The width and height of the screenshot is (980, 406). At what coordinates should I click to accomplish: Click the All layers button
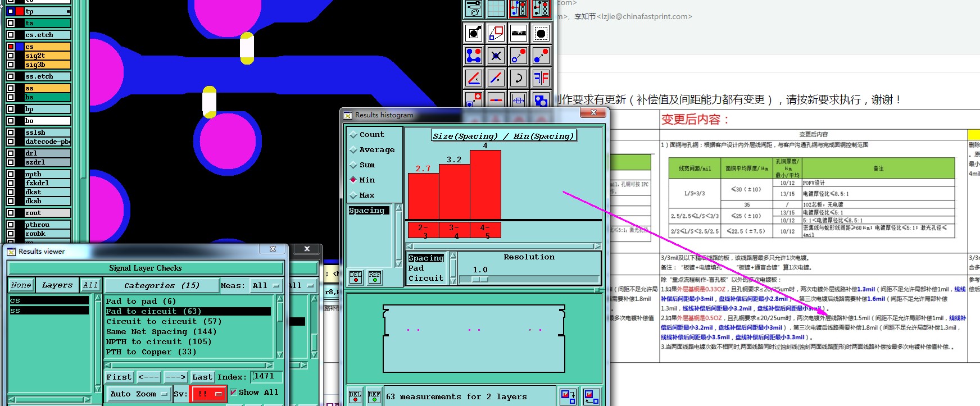[90, 285]
